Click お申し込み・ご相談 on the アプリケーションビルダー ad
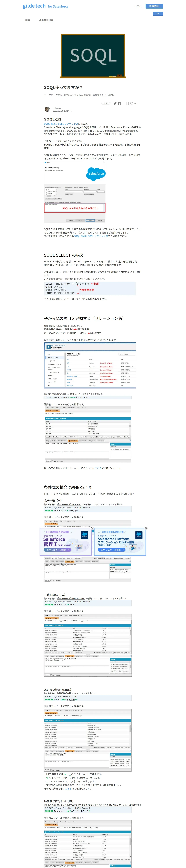Viewport: 186px width, 868px height. click(x=112, y=550)
